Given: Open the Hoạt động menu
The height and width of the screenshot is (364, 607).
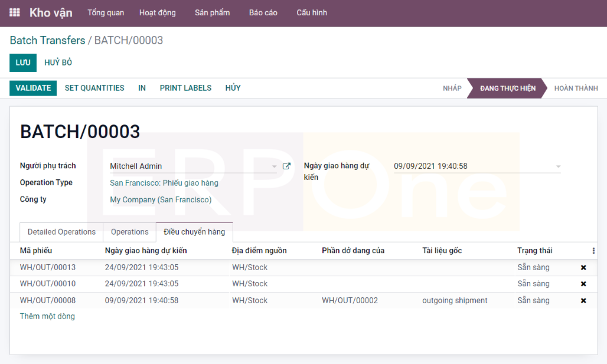Looking at the screenshot, I should (x=157, y=13).
